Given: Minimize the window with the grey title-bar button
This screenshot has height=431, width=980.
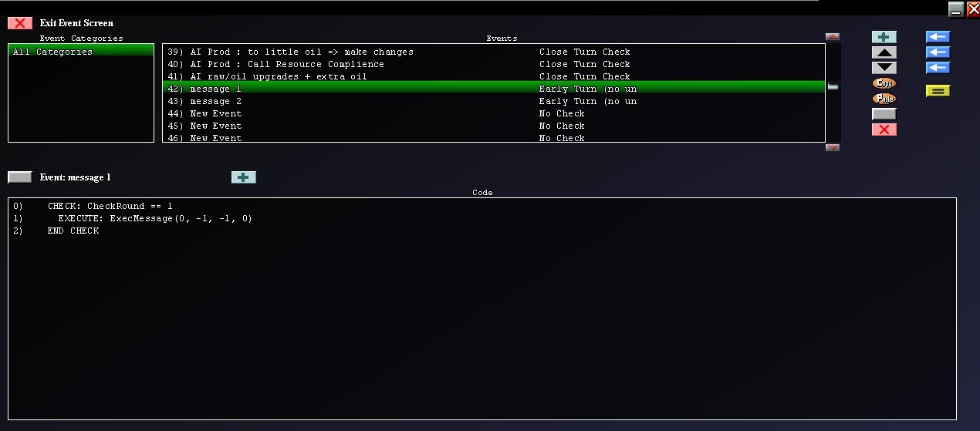Looking at the screenshot, I should [x=956, y=8].
